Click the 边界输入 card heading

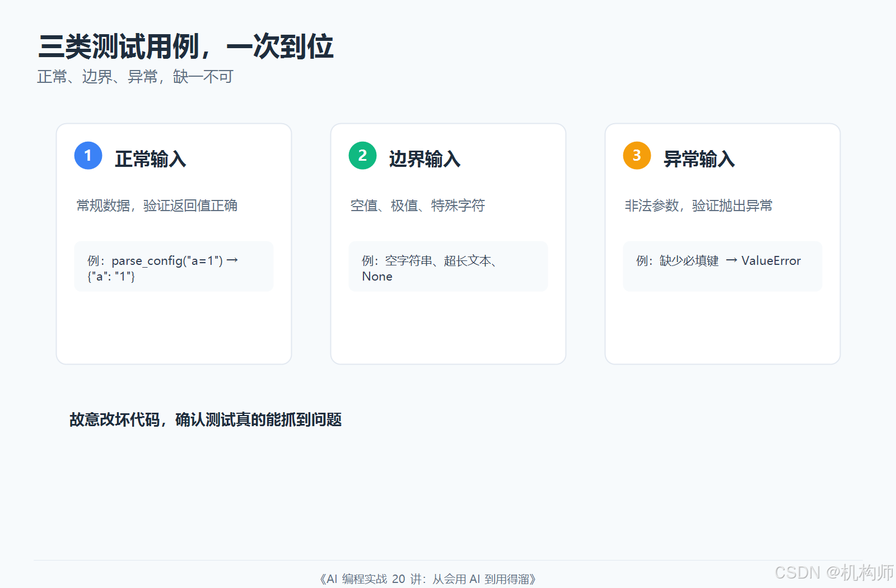click(x=425, y=159)
